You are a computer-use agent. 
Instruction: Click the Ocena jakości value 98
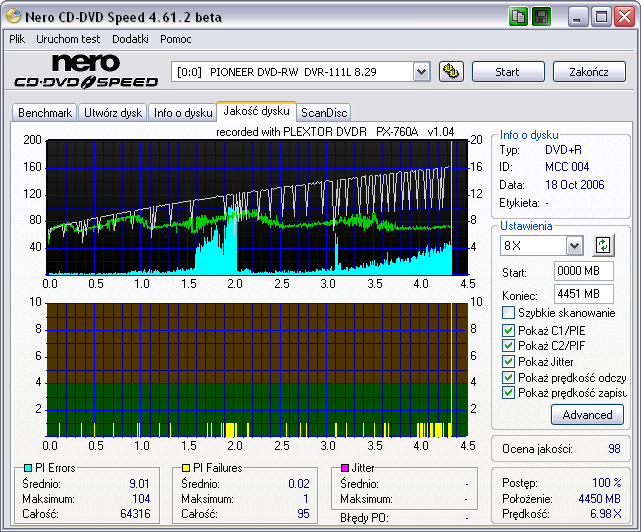pyautogui.click(x=614, y=449)
